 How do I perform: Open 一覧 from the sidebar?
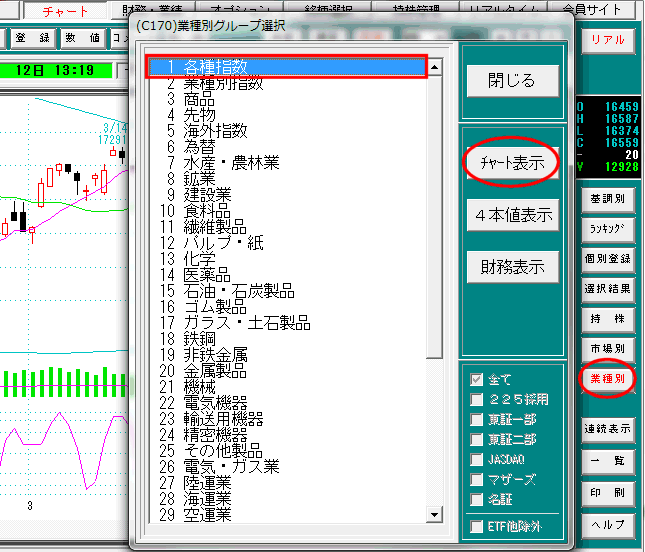[x=608, y=461]
